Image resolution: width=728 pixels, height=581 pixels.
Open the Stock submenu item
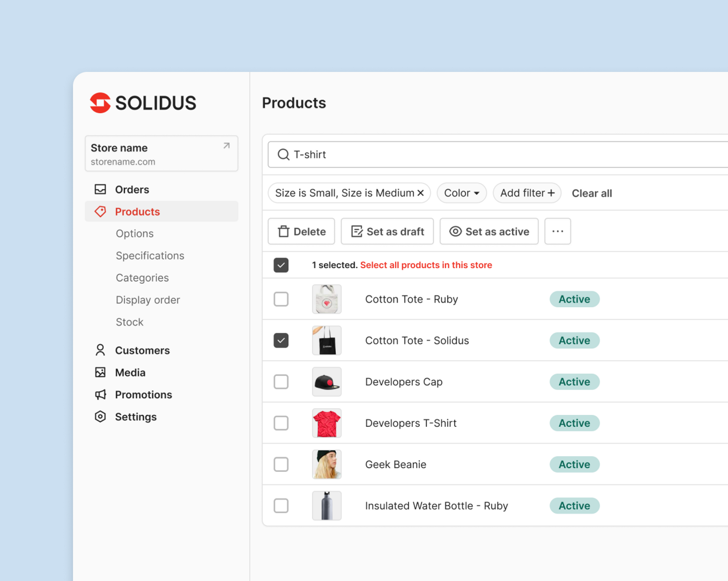(130, 322)
